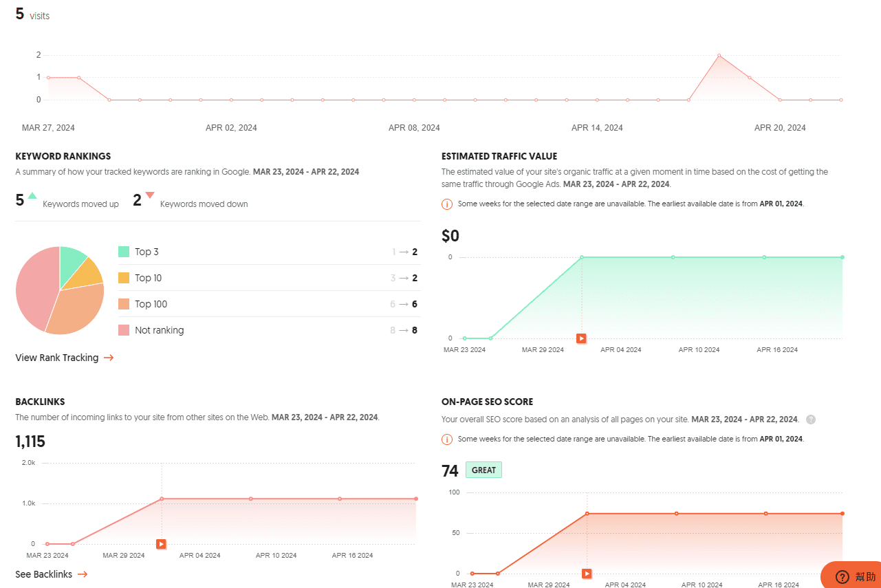This screenshot has height=588, width=881.
Task: Click the visits chart peak point at 2
Action: (x=719, y=55)
